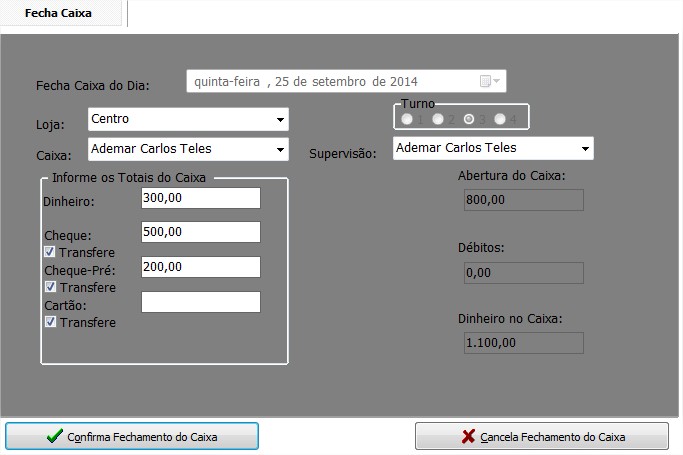Viewport: 683px width, 455px height.
Task: Expand the Supervisão dropdown
Action: 585,148
